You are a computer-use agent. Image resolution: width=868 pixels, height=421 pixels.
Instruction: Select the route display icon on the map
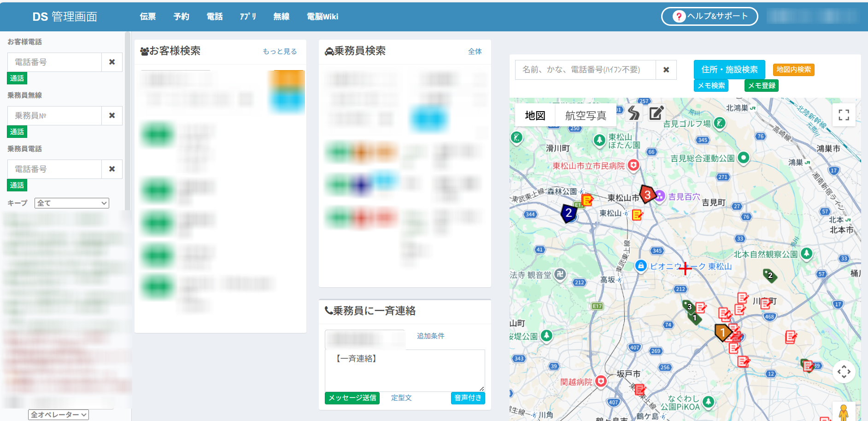point(633,113)
